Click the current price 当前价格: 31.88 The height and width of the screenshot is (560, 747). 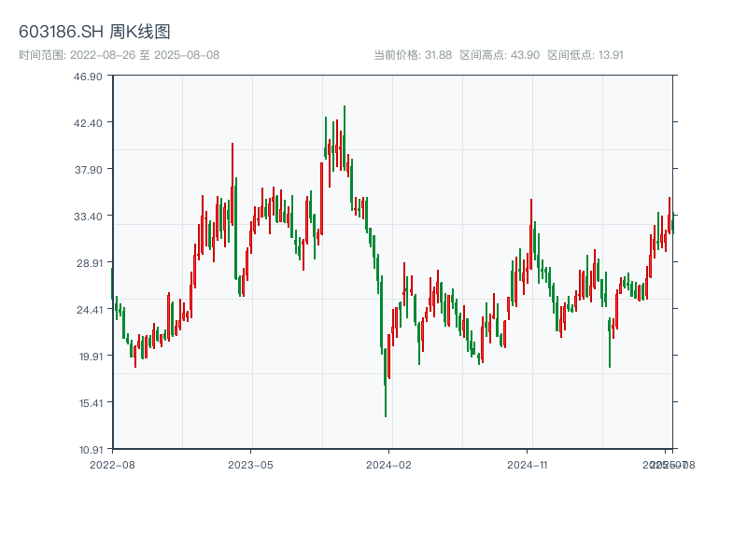[413, 55]
